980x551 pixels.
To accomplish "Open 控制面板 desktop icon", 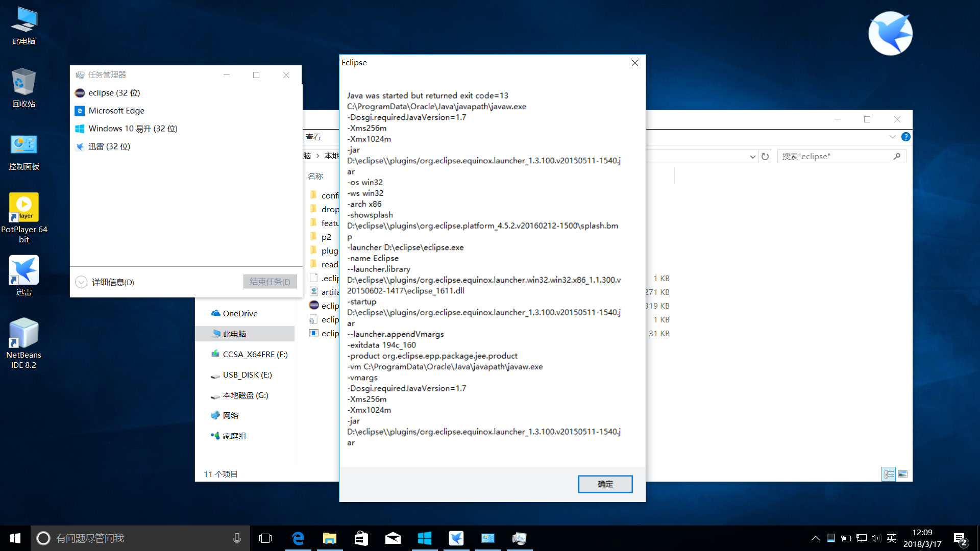I will (24, 152).
